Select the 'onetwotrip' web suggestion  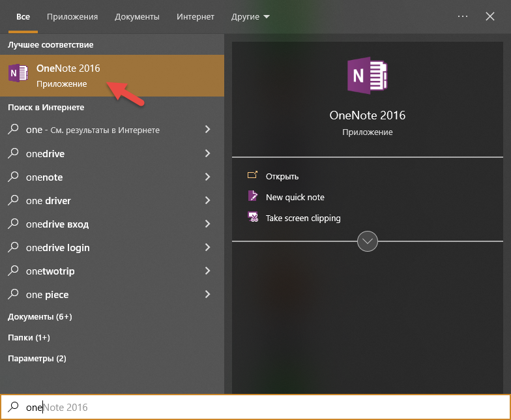tap(112, 271)
